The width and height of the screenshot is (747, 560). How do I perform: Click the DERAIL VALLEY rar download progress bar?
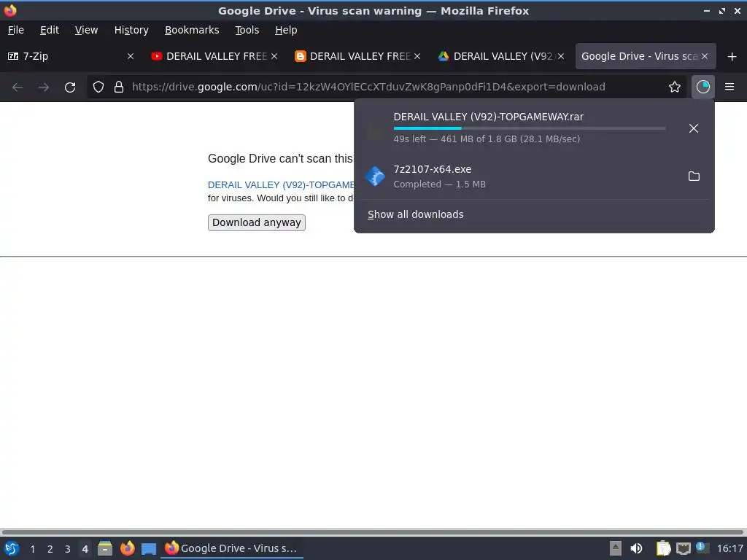[530, 128]
